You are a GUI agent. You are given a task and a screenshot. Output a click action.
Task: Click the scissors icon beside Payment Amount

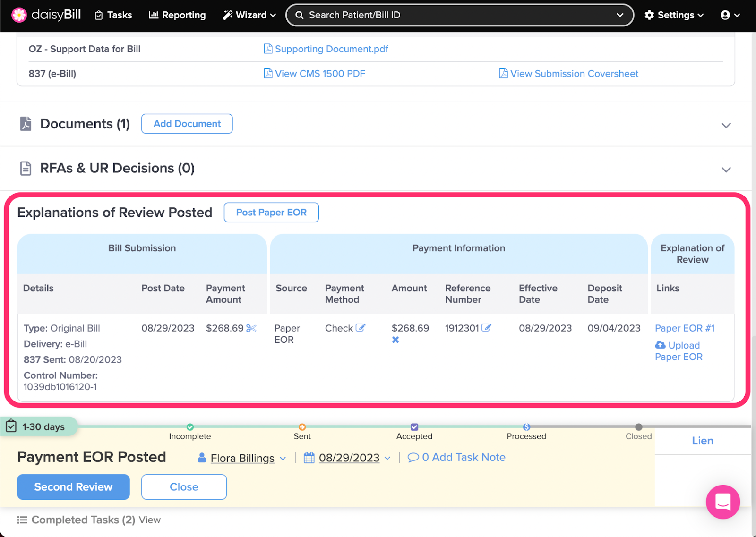251,328
